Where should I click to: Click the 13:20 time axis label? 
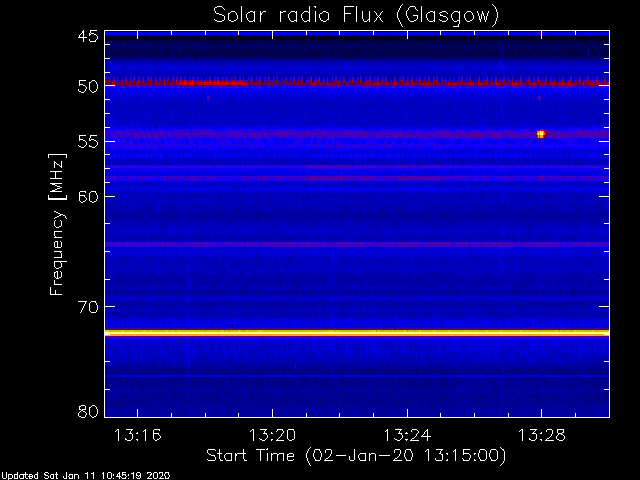point(272,435)
